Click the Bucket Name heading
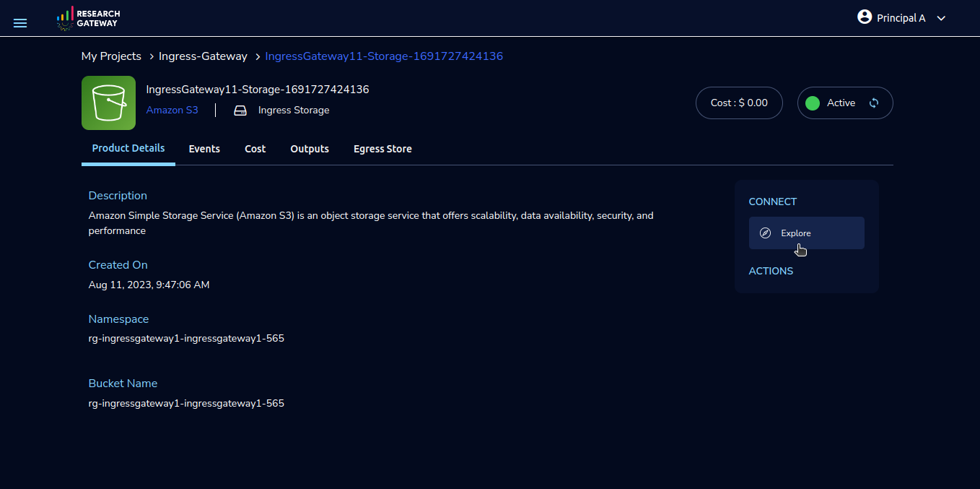The height and width of the screenshot is (489, 980). coord(123,384)
